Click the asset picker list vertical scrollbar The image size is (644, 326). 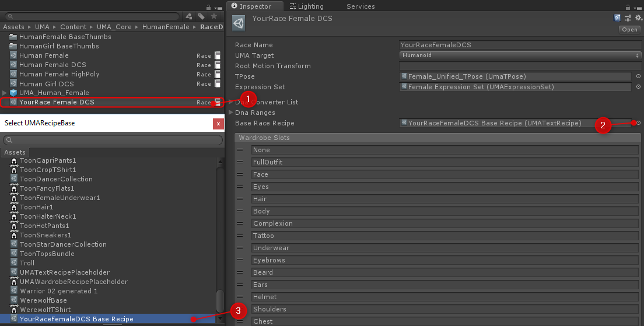pos(220,302)
